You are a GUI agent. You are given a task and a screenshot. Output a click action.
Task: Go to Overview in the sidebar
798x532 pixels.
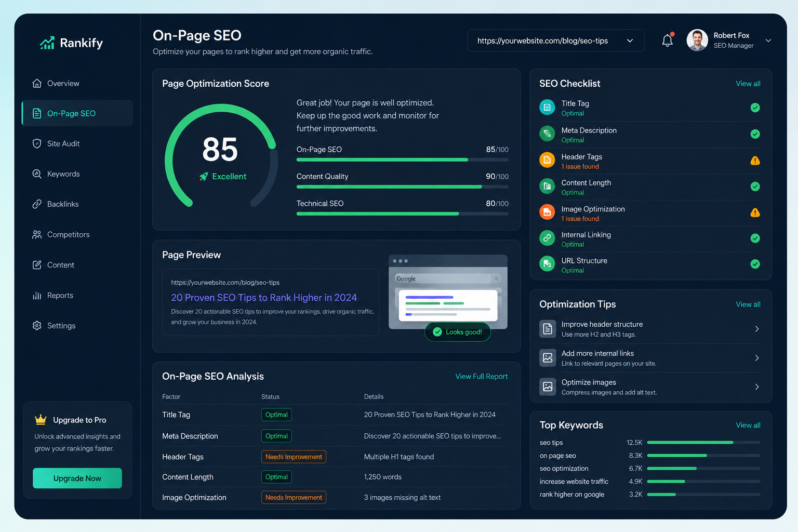[x=77, y=83]
